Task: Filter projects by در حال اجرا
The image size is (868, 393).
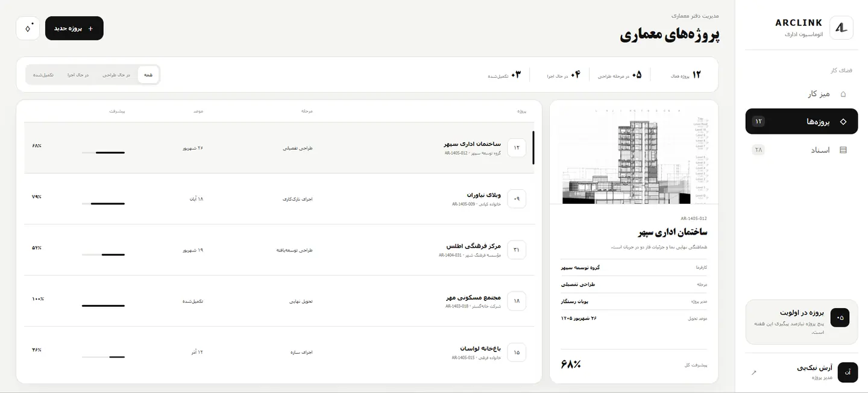Action: (78, 75)
